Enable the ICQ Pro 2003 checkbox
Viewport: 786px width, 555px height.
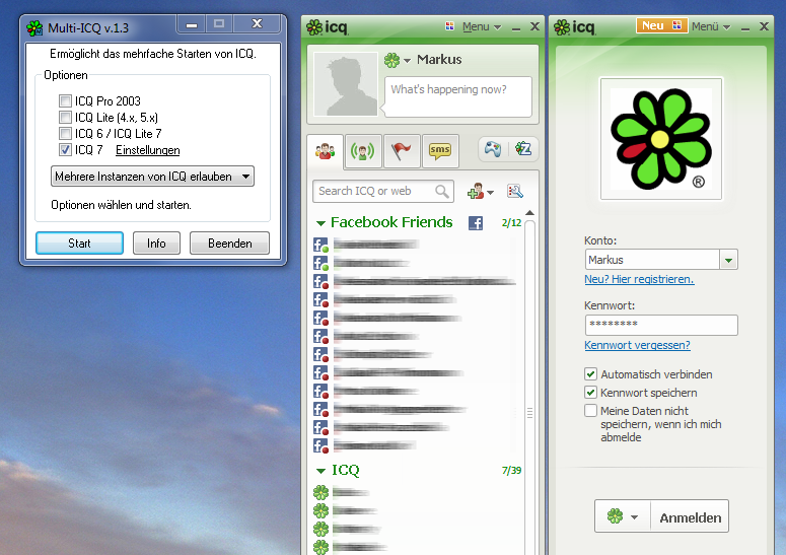coord(66,101)
